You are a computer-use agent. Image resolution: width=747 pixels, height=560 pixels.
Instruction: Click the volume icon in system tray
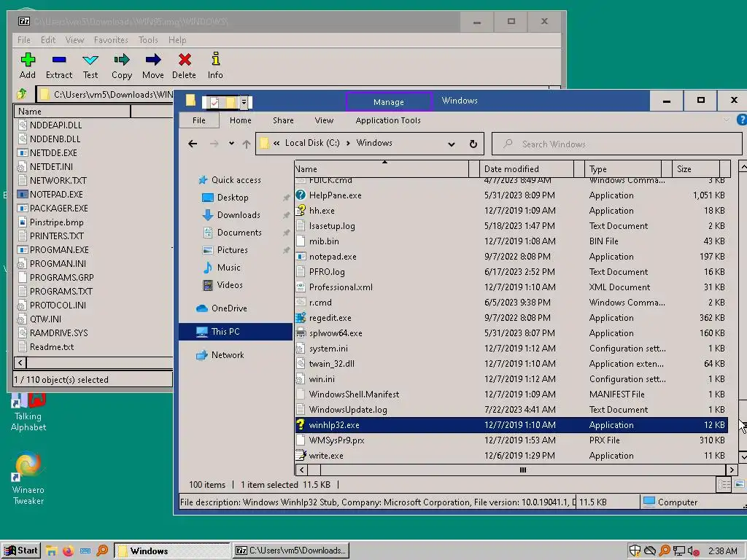pyautogui.click(x=694, y=551)
